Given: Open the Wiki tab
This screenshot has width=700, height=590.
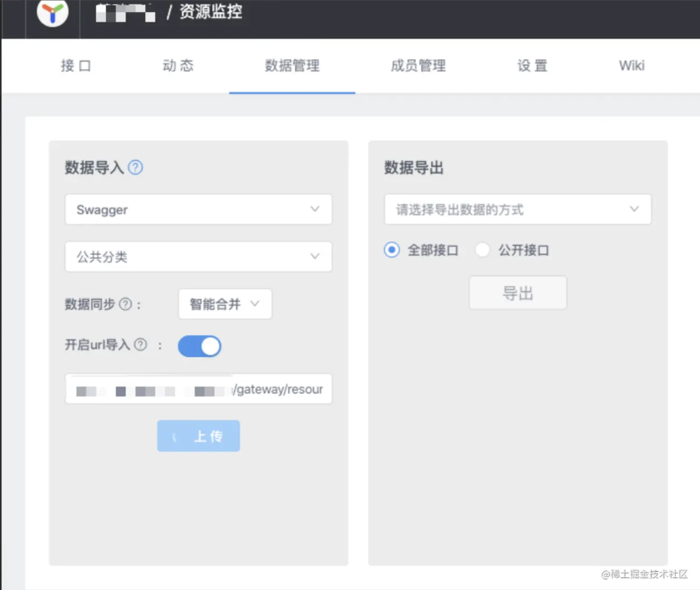Looking at the screenshot, I should coord(631,66).
